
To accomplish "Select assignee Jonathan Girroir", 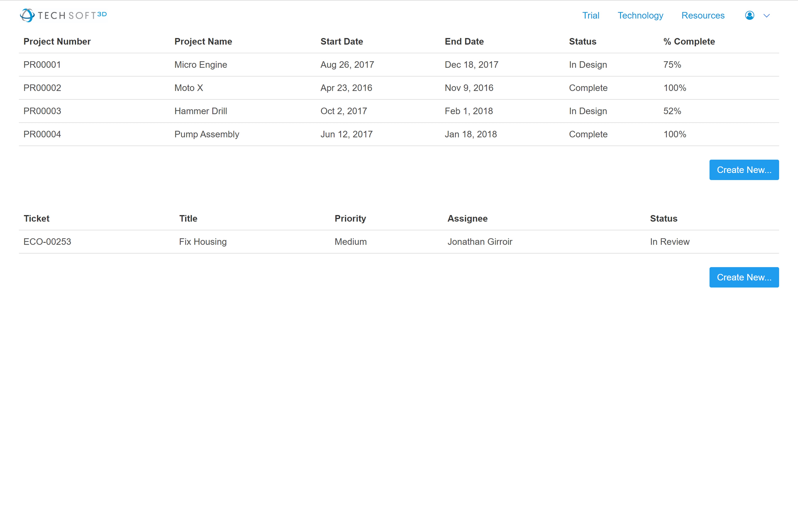I will (480, 242).
